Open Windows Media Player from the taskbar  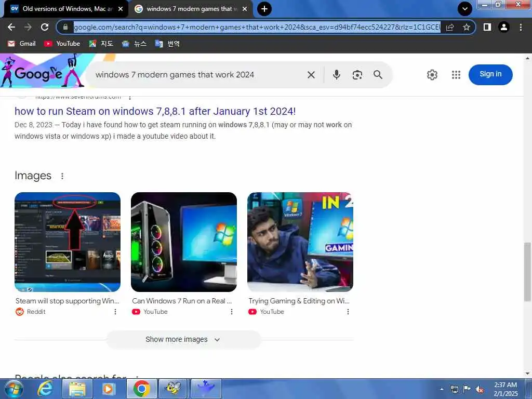pos(109,389)
